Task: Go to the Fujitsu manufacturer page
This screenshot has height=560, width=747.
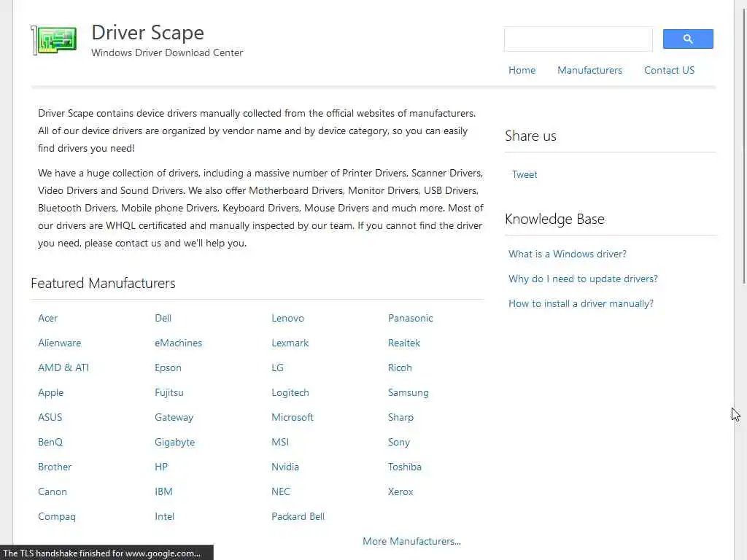Action: coord(169,392)
